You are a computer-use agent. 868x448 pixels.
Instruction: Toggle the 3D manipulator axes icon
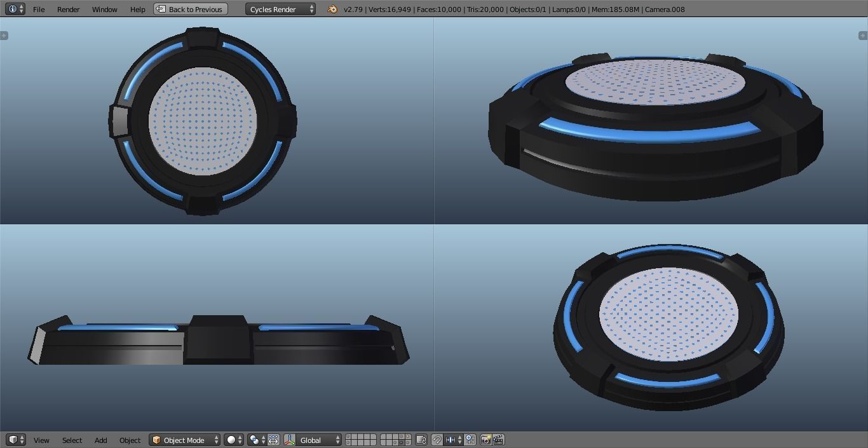click(290, 440)
